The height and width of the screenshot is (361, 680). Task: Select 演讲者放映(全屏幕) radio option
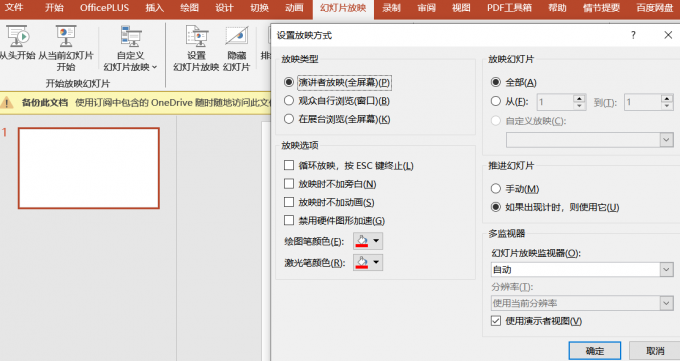[x=289, y=82]
